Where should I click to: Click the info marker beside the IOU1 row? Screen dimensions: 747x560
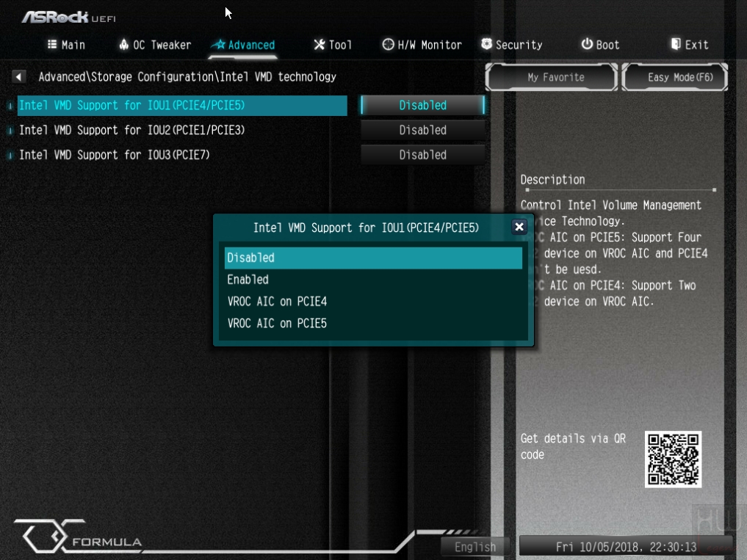pyautogui.click(x=10, y=106)
